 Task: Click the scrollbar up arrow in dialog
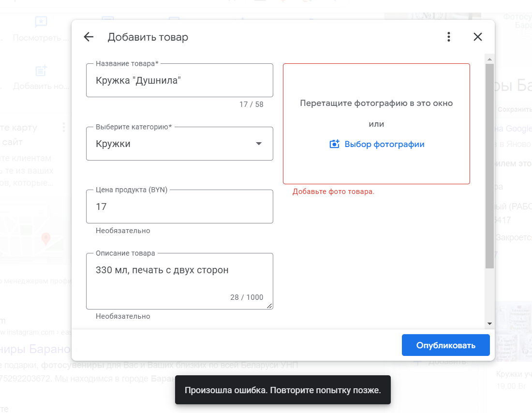pyautogui.click(x=489, y=59)
